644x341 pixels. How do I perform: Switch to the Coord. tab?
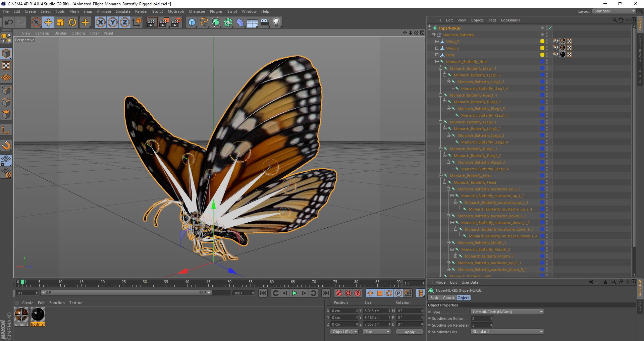pyautogui.click(x=448, y=298)
